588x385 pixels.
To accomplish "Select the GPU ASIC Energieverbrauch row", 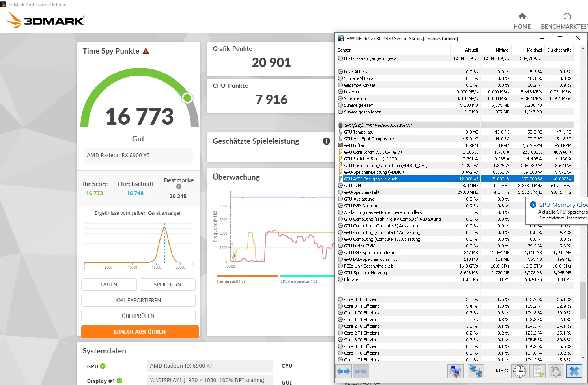I will tap(455, 179).
